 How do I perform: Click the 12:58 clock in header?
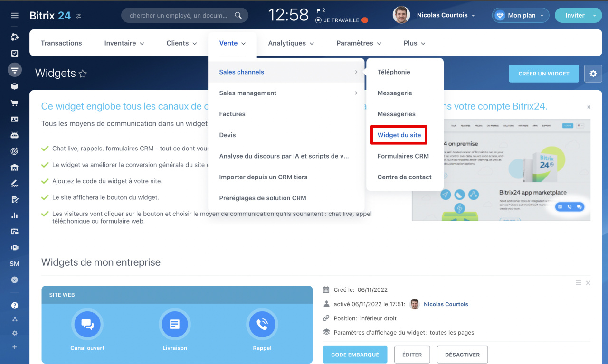click(x=288, y=15)
